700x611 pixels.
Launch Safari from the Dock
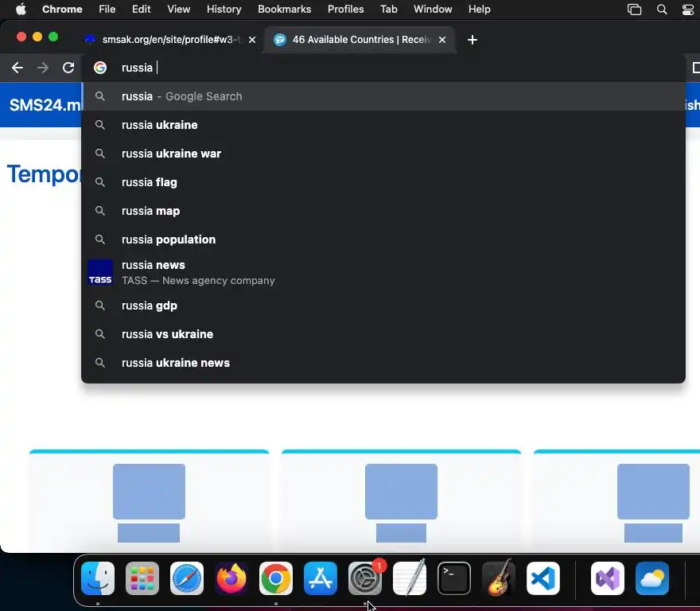point(187,578)
